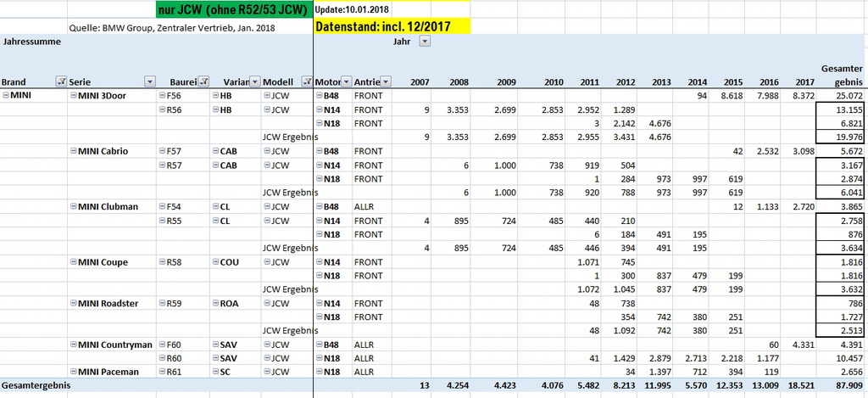Select the F57 Cabrio total 5.672
This screenshot has height=398, width=868.
coord(852,151)
